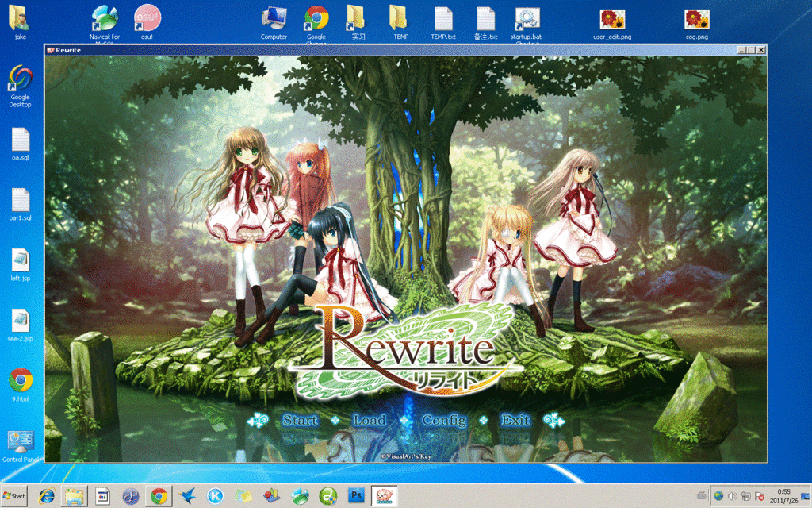Select Google Chrome shortcut on desktop top row

316,23
